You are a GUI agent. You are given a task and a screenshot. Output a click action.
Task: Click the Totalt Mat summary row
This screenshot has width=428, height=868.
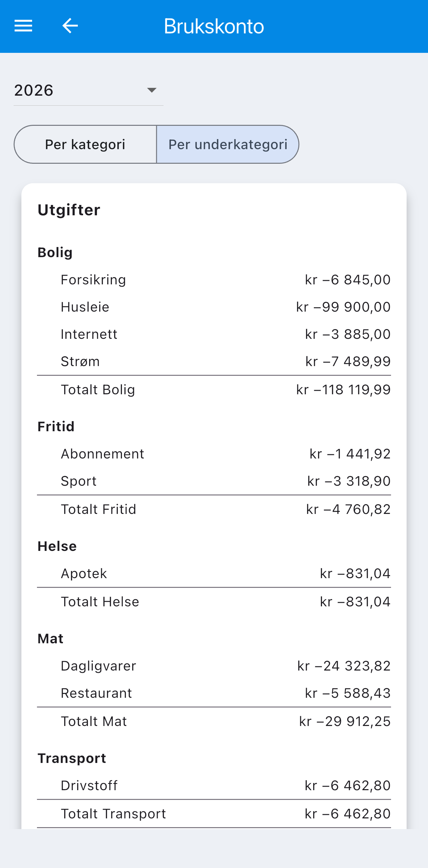(x=214, y=721)
